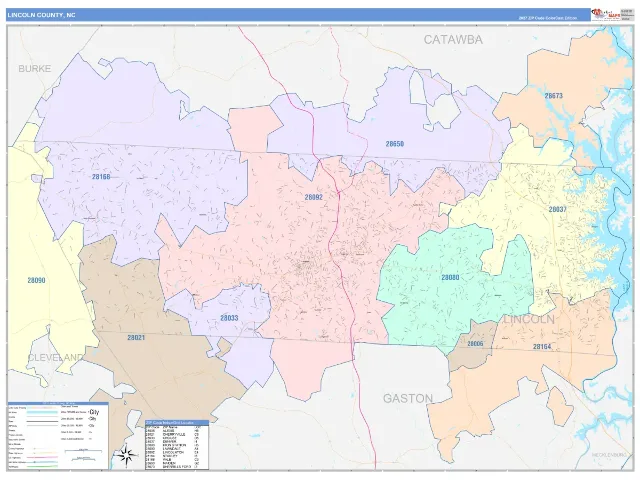This screenshot has height=480, width=640.
Task: Click the BURKE county label
Action: point(35,69)
